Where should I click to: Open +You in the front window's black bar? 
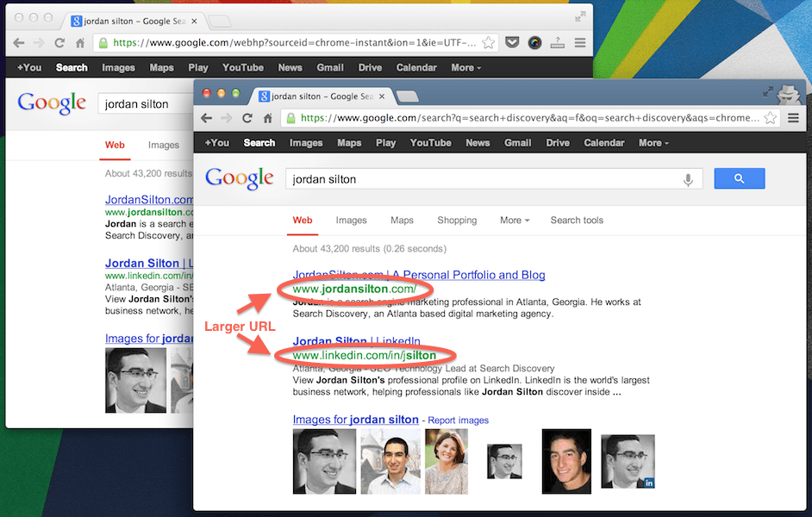pos(217,143)
